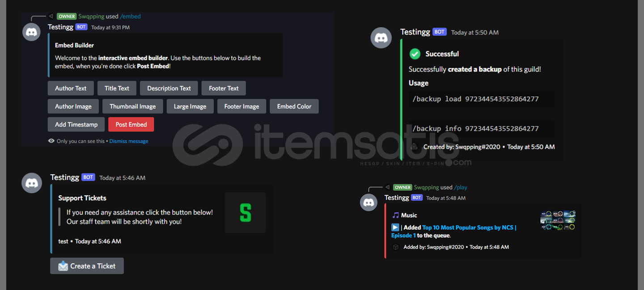644x290 pixels.
Task: Click the Thumbnail Image button
Action: (133, 106)
